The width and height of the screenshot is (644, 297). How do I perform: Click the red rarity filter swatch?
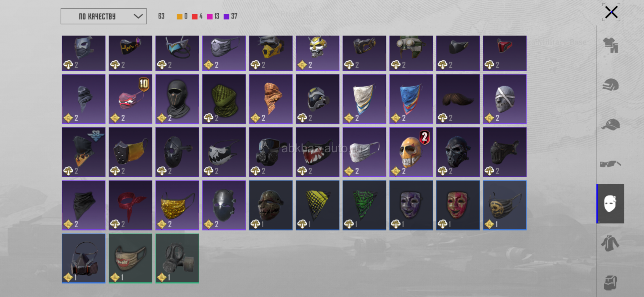pyautogui.click(x=195, y=16)
